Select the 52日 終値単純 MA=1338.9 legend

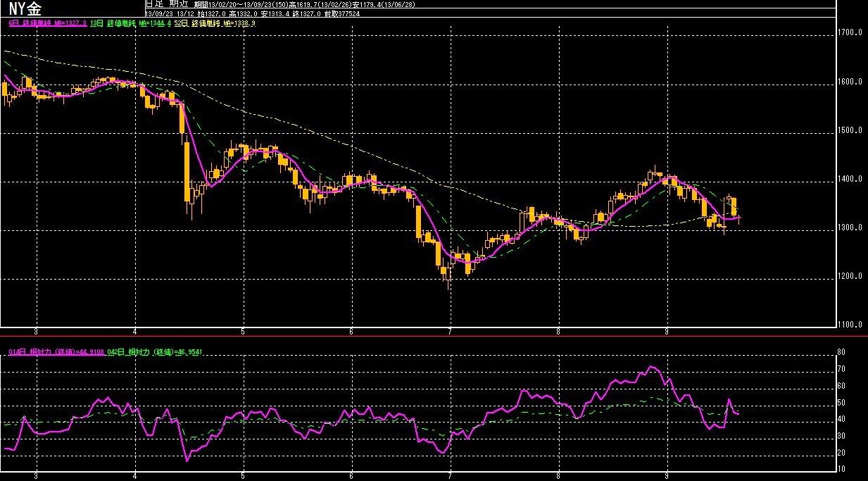[215, 23]
